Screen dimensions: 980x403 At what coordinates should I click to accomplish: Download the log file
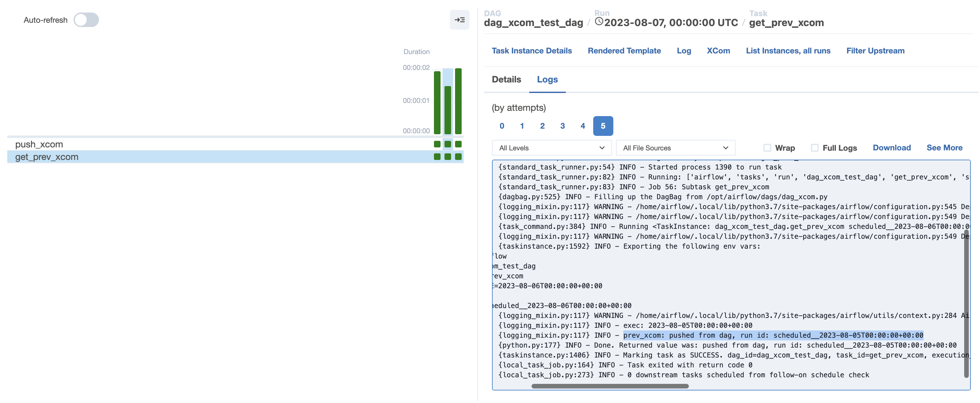tap(891, 148)
